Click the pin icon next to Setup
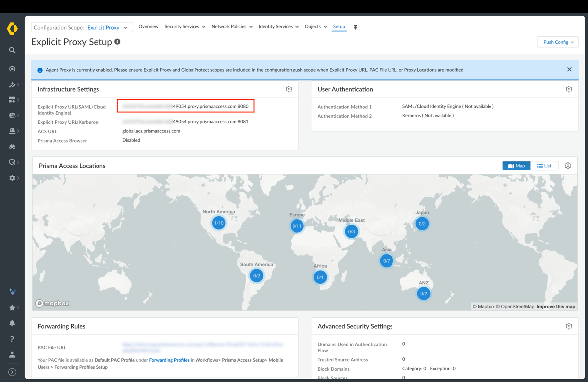This screenshot has width=588, height=382. [356, 27]
